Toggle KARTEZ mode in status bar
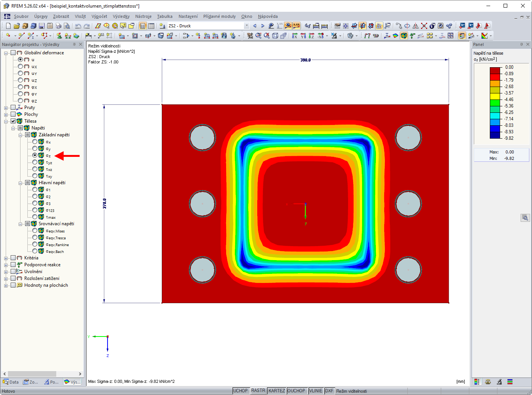 (x=277, y=391)
